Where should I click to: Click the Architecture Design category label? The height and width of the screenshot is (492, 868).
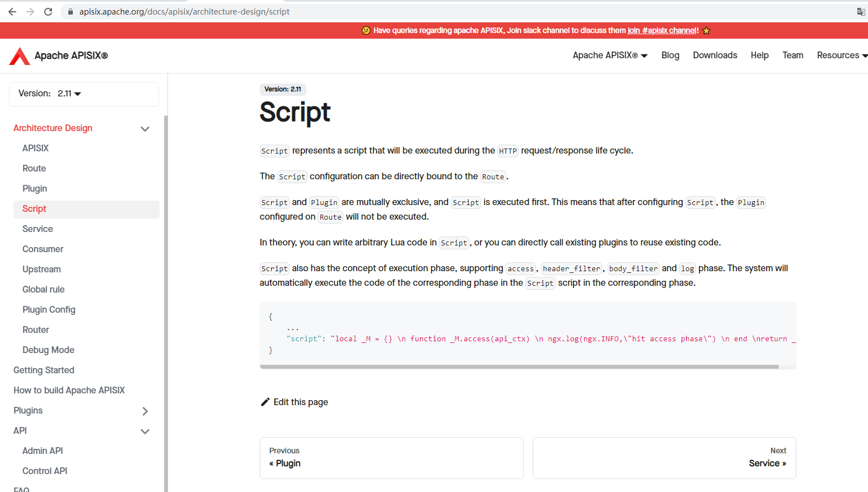point(53,128)
